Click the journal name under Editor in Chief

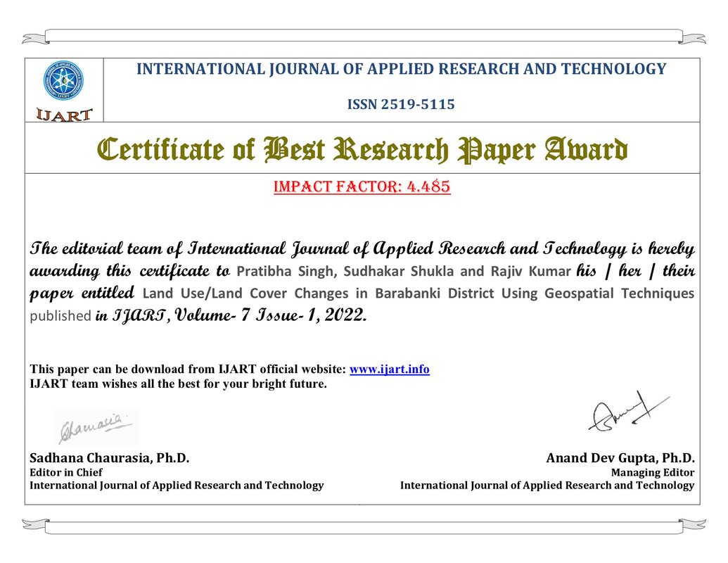tap(177, 486)
